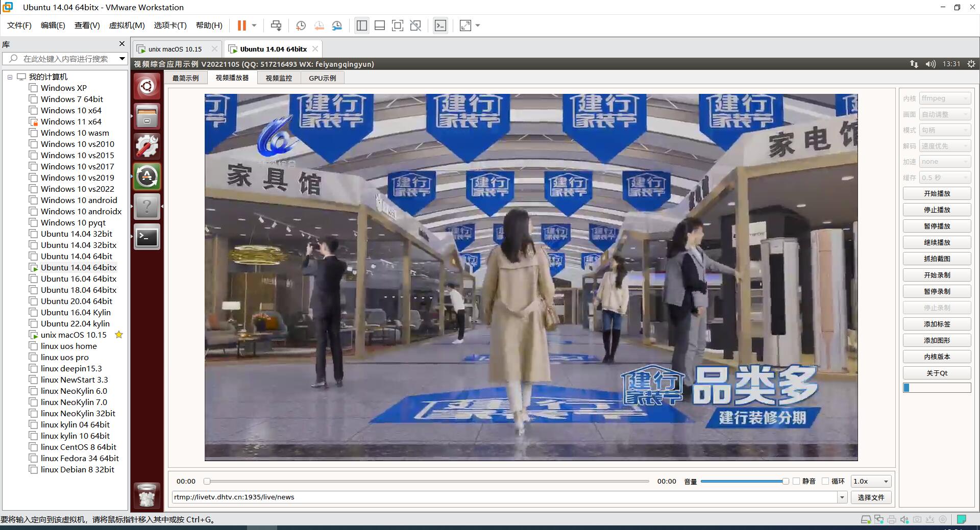Viewport: 980px width, 530px height.
Task: Select linux Fedora 34 64bit in library
Action: 80,459
